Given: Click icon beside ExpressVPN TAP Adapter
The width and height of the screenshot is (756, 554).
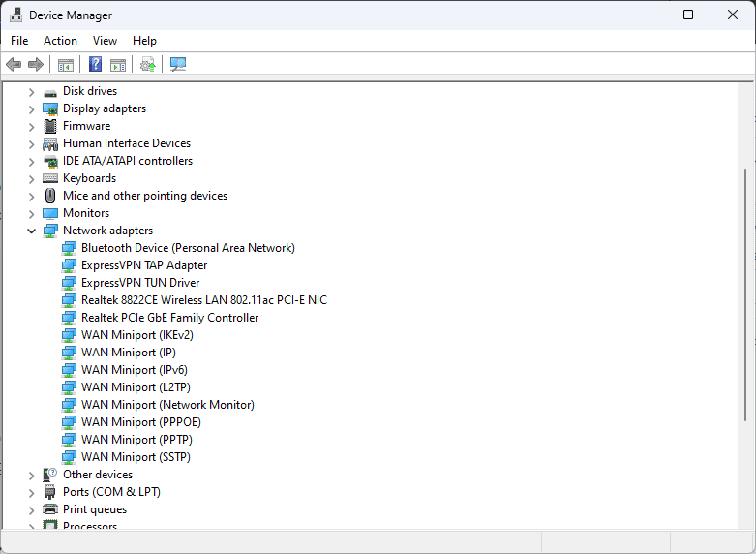Looking at the screenshot, I should coord(69,265).
